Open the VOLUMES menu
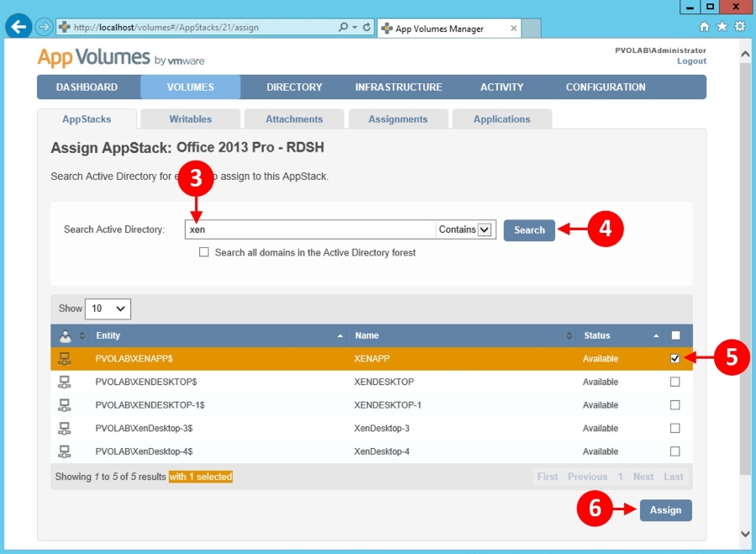 191,87
